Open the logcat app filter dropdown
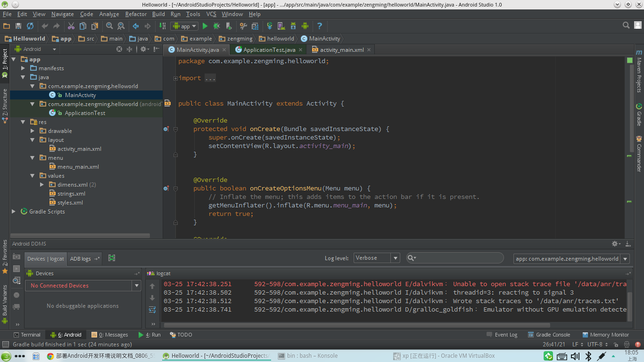Viewport: 644px width, 362px height. [x=571, y=259]
